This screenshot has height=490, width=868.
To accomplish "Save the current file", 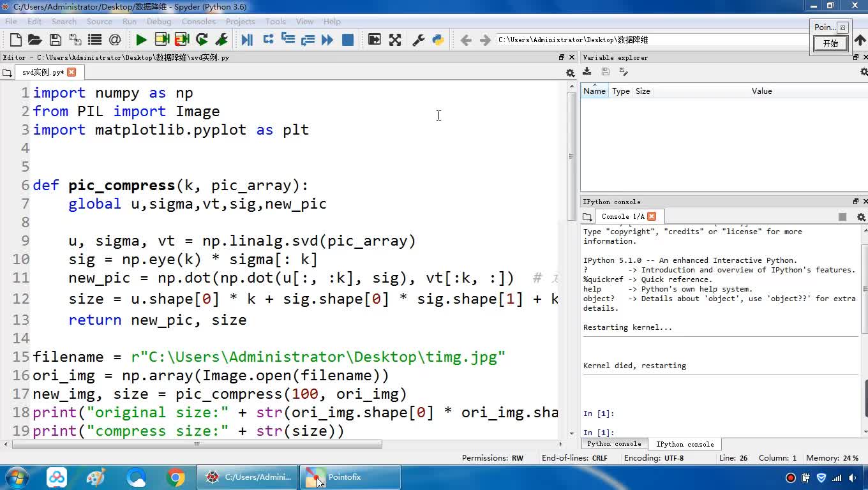I will [56, 40].
